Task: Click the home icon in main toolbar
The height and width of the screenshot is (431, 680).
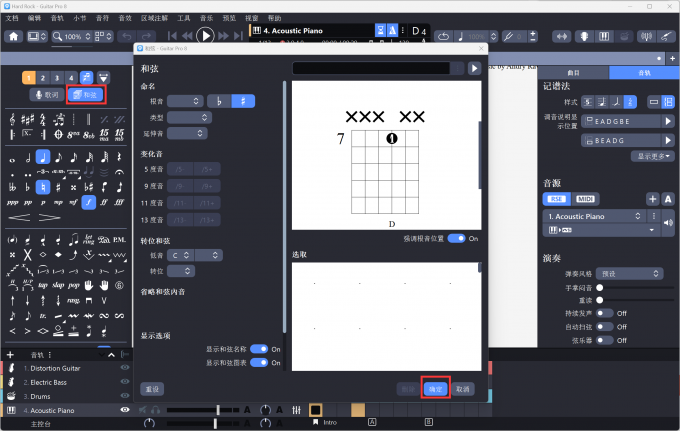Action: tap(13, 36)
